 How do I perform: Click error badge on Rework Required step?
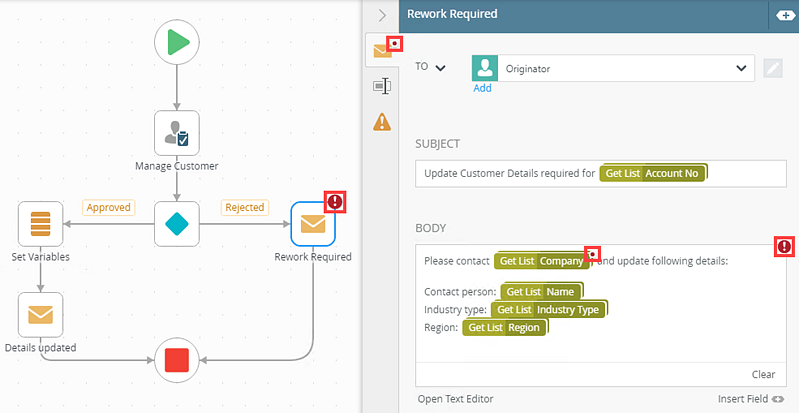click(x=335, y=203)
